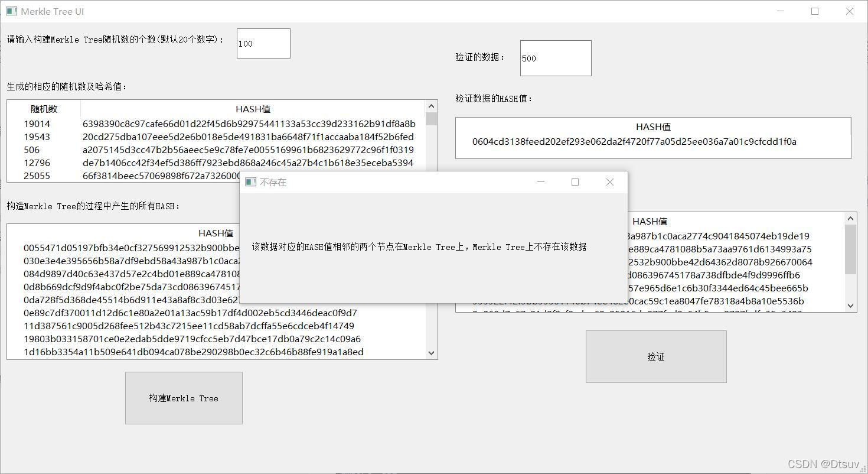Click the 不存在 dialog title icon

point(250,182)
